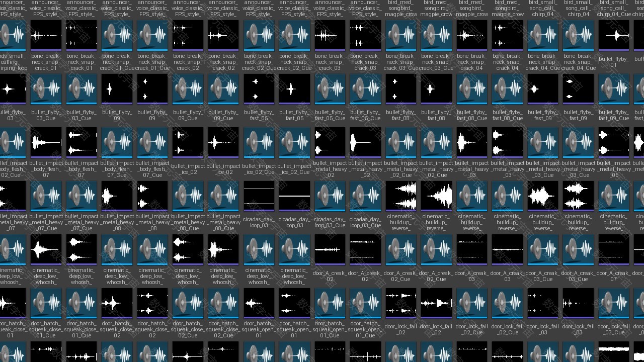Screen dimensions: 644x362
Task: Click the "birds_small_calling_chirping_loop" name label
Action: [14, 62]
